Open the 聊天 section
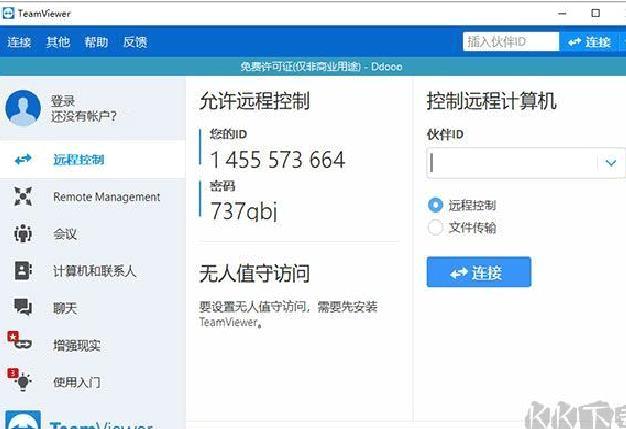The height and width of the screenshot is (429, 626). (x=93, y=308)
